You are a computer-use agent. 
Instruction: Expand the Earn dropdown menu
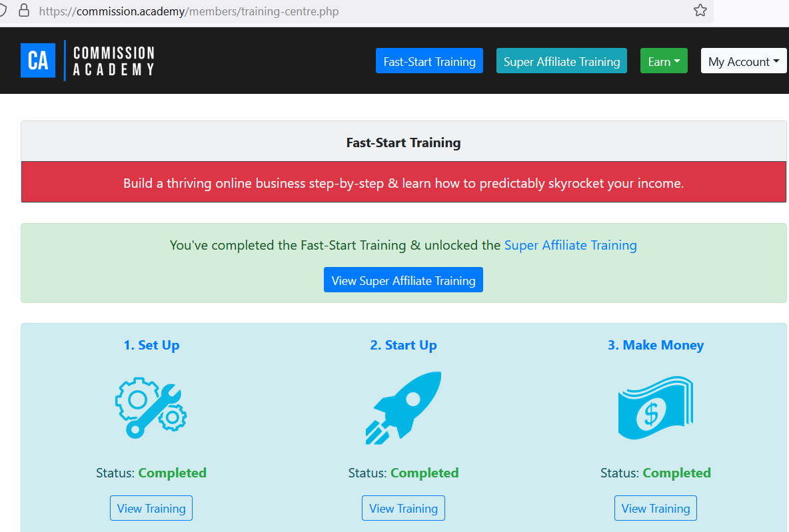point(664,61)
